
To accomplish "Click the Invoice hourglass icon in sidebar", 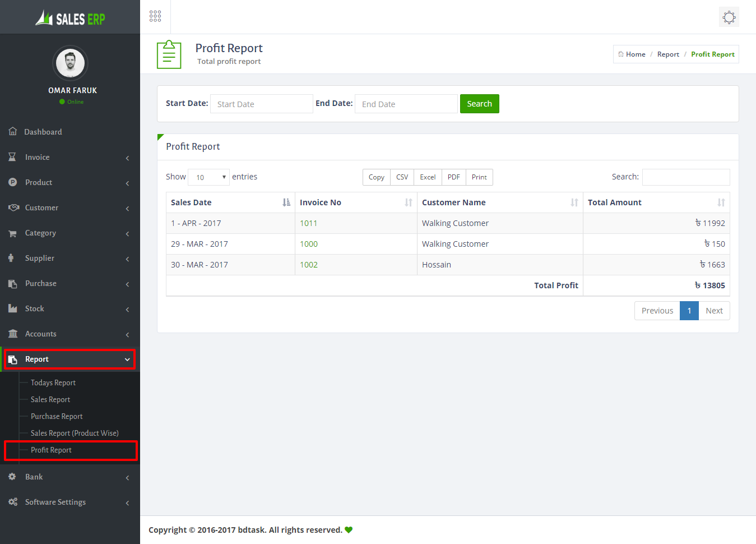I will coord(12,157).
